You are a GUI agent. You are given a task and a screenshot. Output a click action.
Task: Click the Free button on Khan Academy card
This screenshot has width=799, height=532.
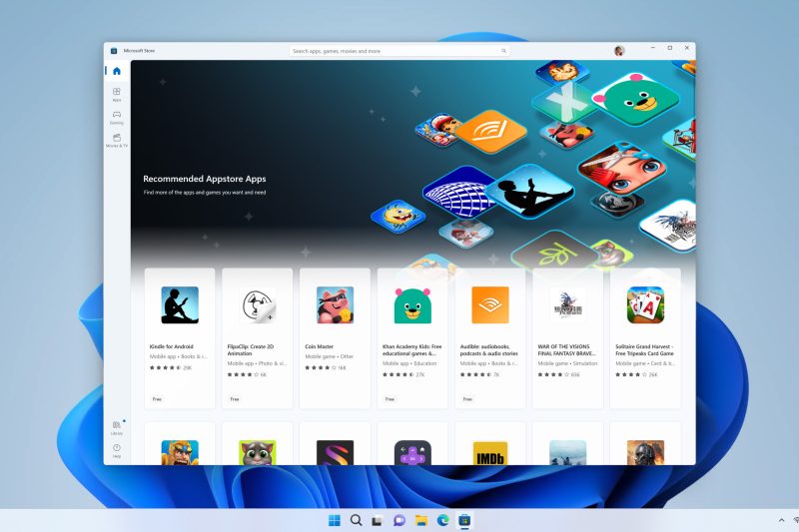390,399
